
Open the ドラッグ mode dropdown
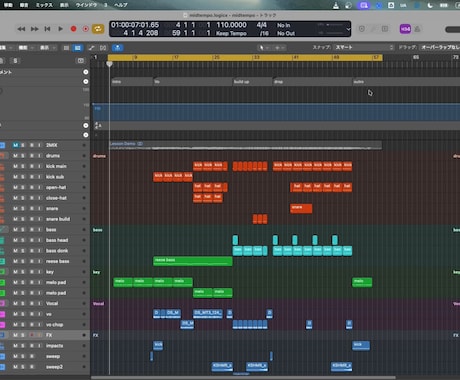440,47
